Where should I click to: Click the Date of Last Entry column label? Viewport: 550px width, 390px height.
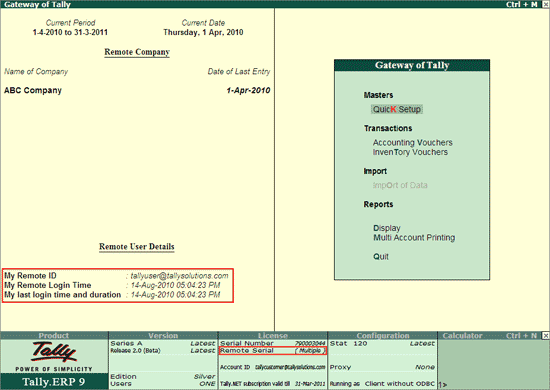point(239,72)
